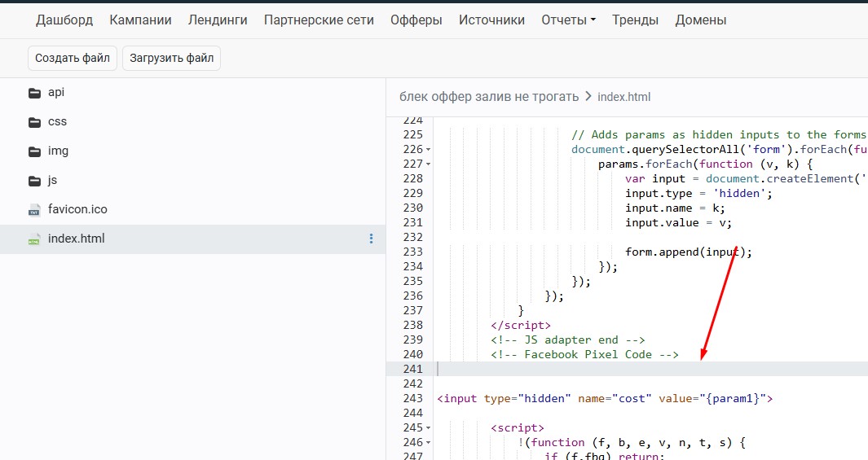This screenshot has height=460, width=868.
Task: Go to Кампании section
Action: coord(141,20)
